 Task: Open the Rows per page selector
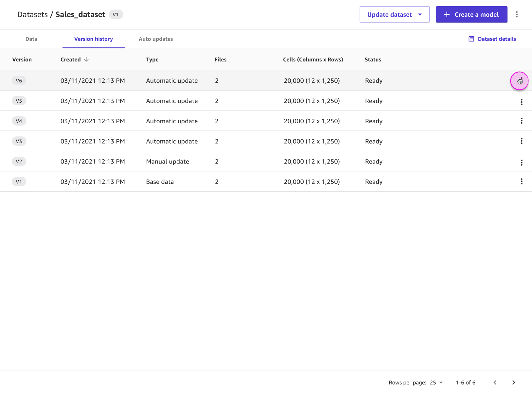pyautogui.click(x=436, y=382)
